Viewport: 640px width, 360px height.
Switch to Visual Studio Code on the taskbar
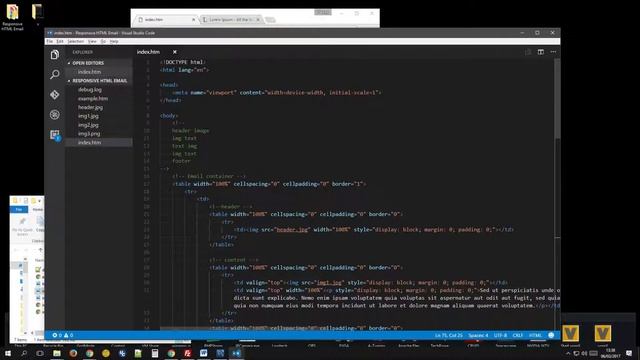pos(236,353)
